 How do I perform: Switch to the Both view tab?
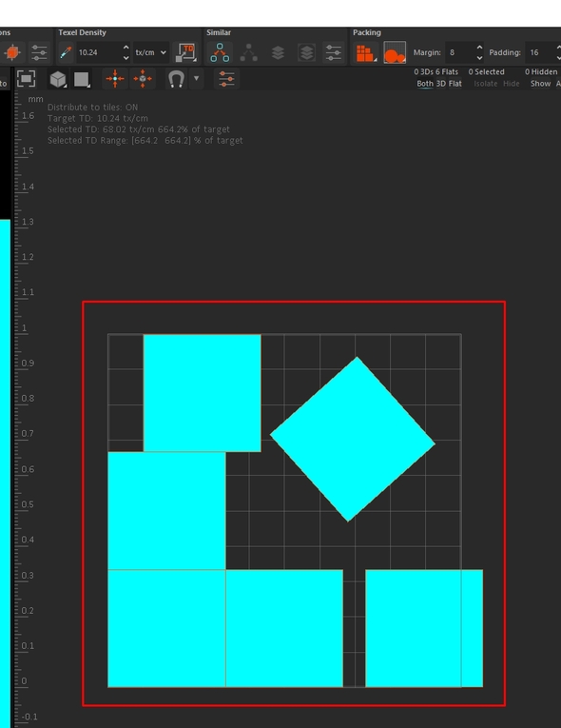tap(425, 84)
